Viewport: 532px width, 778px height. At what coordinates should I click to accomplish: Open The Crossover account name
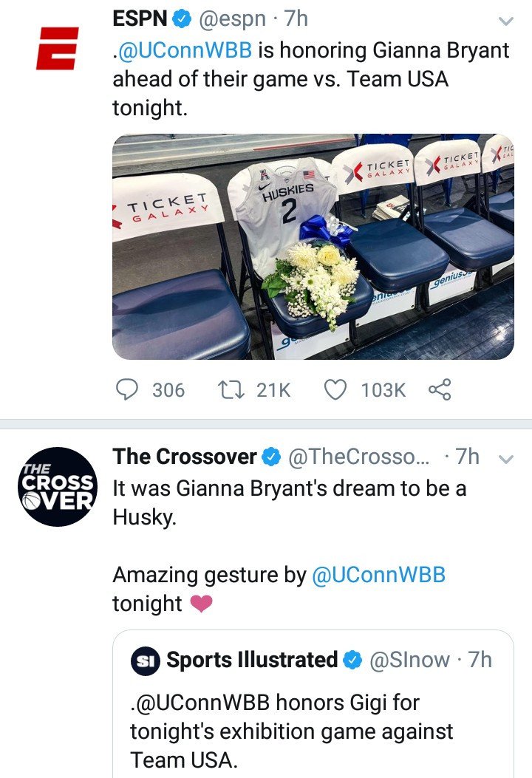click(185, 457)
